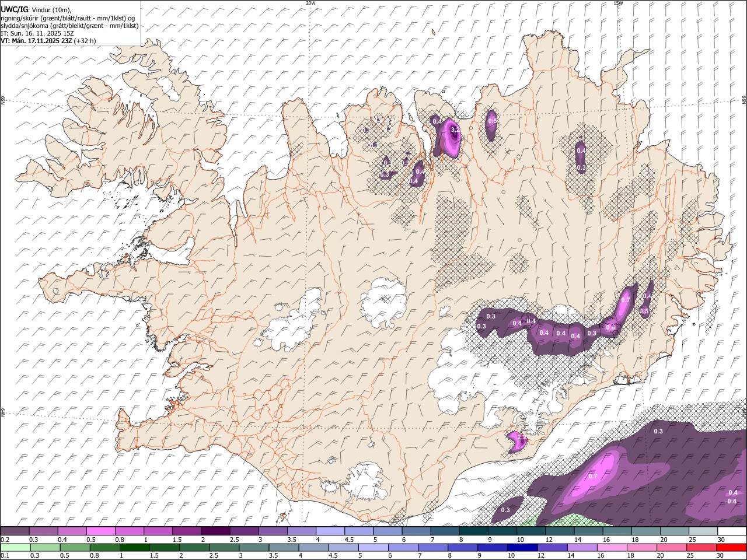Click the 'VT: Mán. 17.11.2025 23Z (+32 h)' line
Screen dimensions: 747x560
pos(48,41)
